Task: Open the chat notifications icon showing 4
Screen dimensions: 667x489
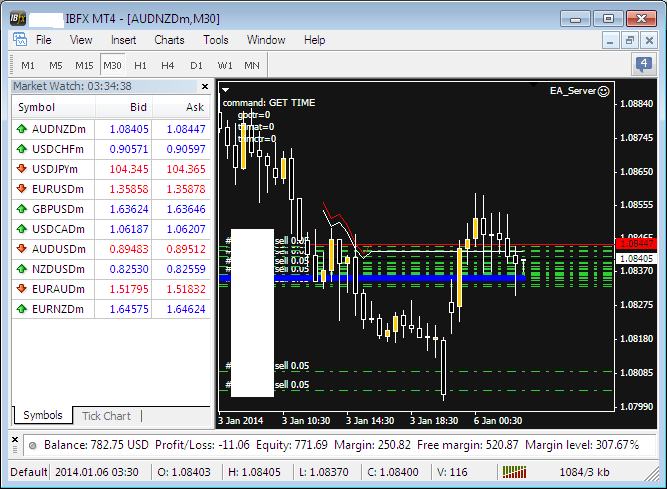Action: pos(644,65)
